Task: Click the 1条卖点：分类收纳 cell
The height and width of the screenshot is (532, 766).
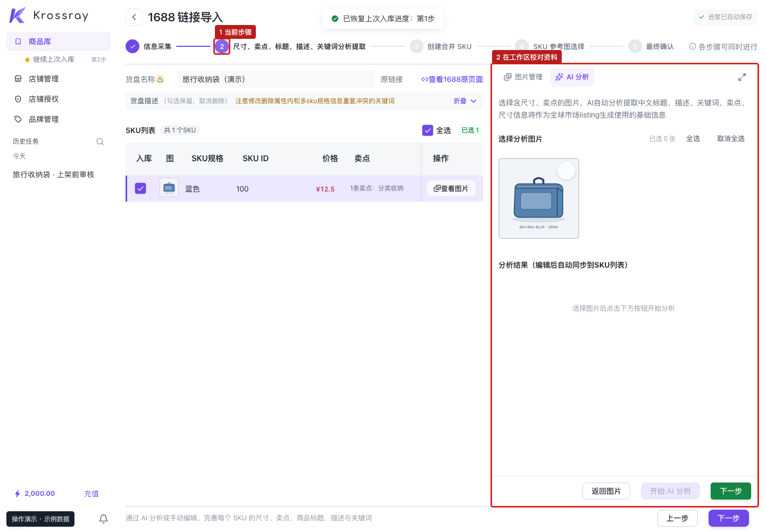Action: pyautogui.click(x=377, y=188)
